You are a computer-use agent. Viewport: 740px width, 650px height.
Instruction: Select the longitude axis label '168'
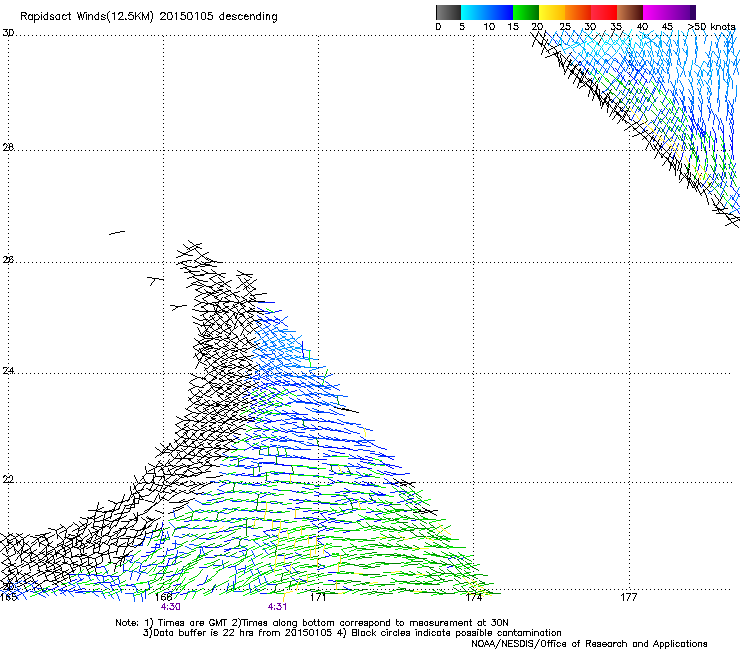(164, 598)
